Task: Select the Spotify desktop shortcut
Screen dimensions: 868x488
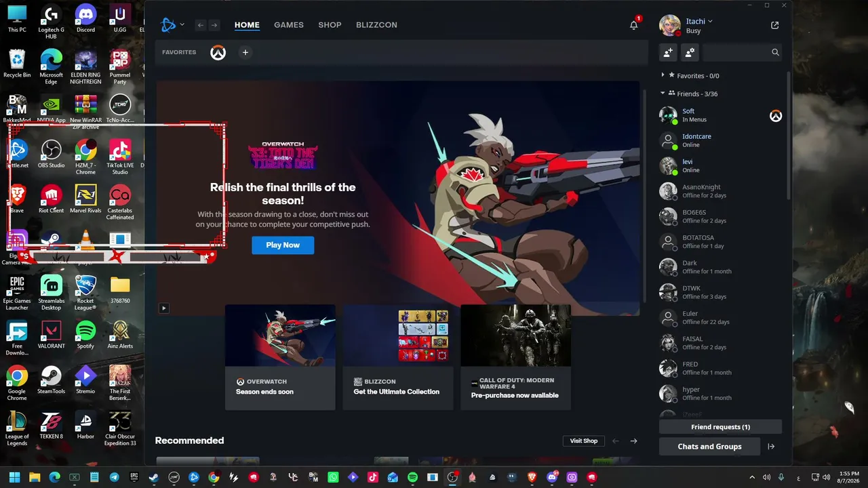Action: pos(85,335)
